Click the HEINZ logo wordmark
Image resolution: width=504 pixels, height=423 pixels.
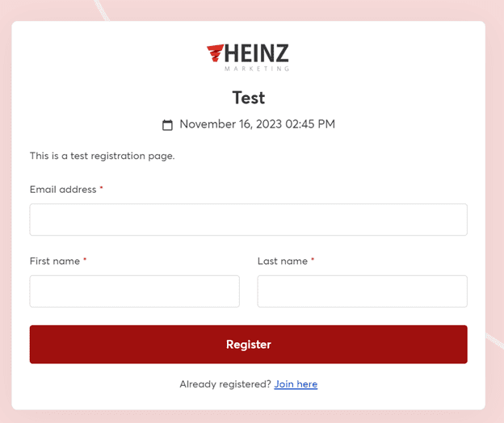pos(257,53)
